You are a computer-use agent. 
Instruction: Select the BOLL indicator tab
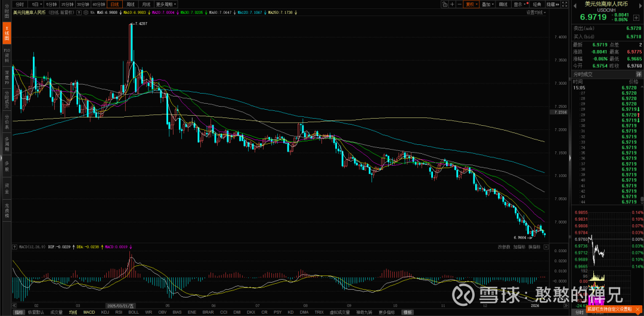(133, 312)
